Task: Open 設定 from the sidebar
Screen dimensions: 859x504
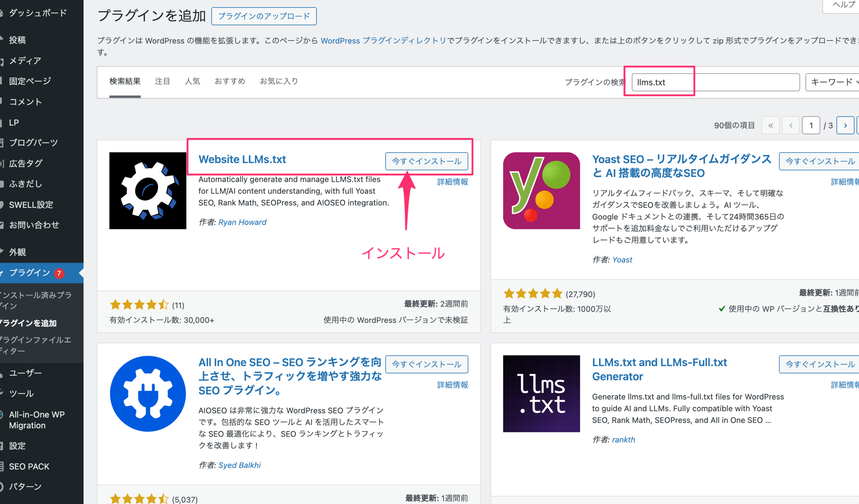Action: [17, 445]
